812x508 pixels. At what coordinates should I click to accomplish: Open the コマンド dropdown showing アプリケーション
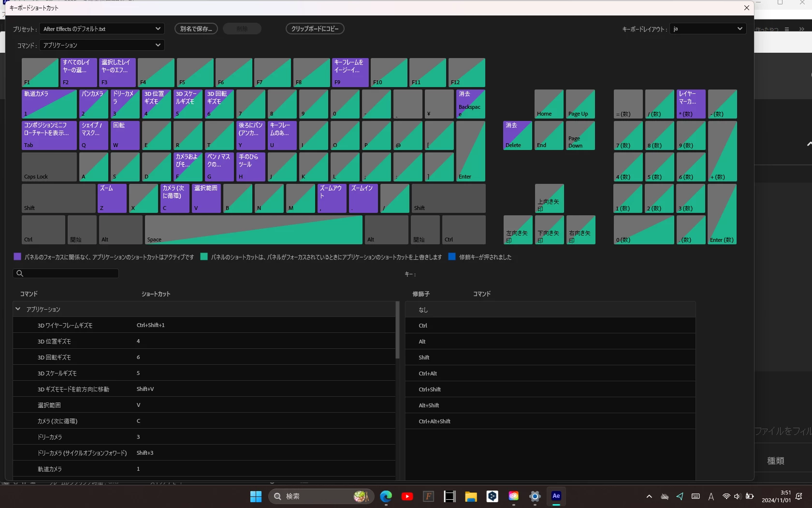(102, 45)
